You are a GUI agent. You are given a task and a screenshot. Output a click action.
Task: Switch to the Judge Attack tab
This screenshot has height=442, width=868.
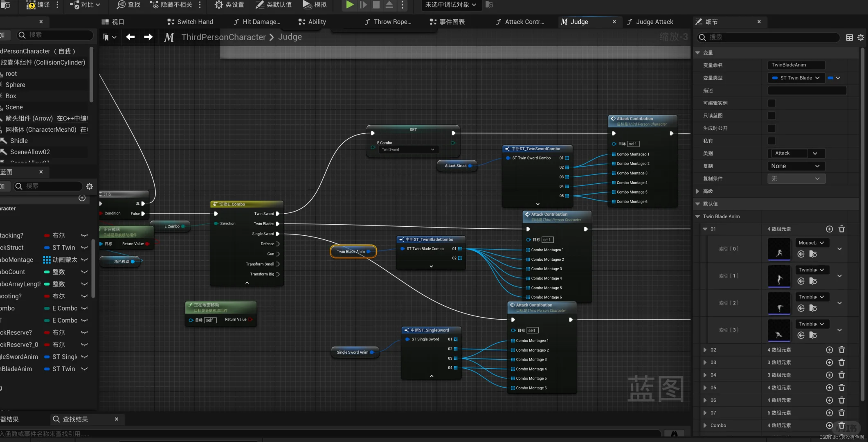point(654,22)
